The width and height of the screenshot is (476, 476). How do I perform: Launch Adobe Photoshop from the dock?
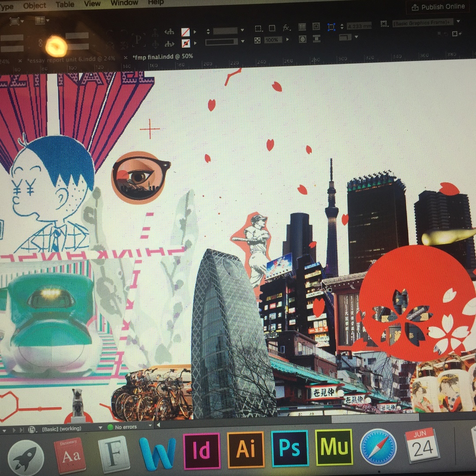290,448
